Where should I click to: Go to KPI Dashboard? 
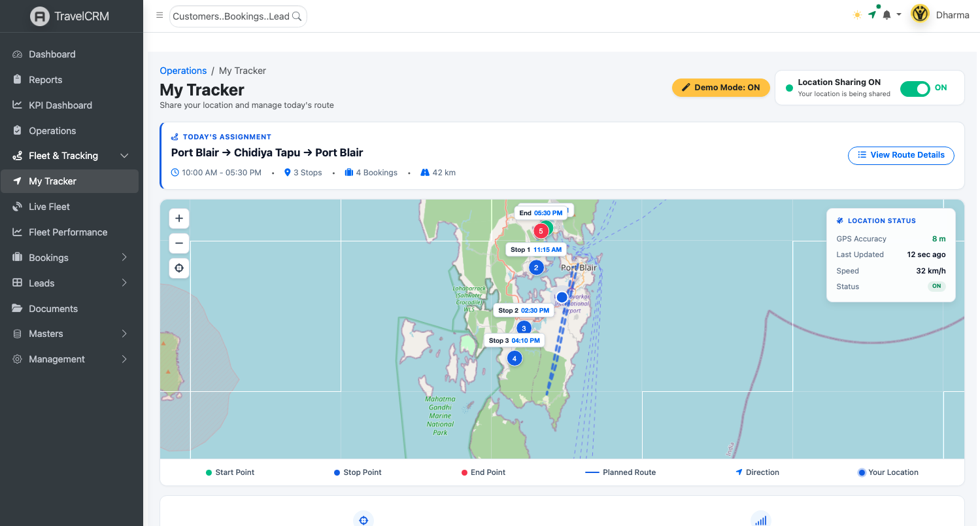70,105
